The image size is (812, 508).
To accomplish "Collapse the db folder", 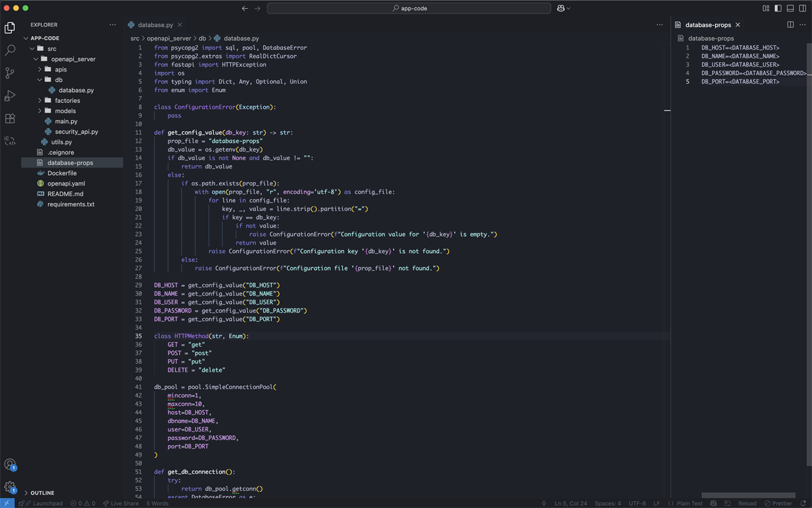I will (40, 80).
